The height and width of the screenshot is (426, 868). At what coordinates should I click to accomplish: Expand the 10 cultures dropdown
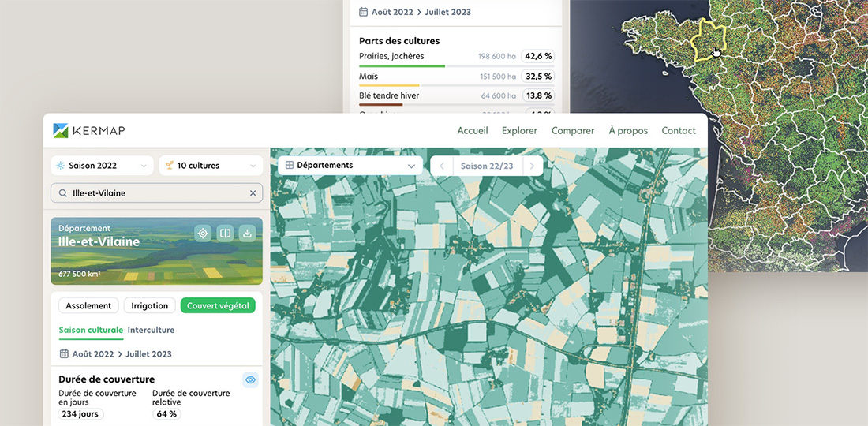pyautogui.click(x=211, y=166)
